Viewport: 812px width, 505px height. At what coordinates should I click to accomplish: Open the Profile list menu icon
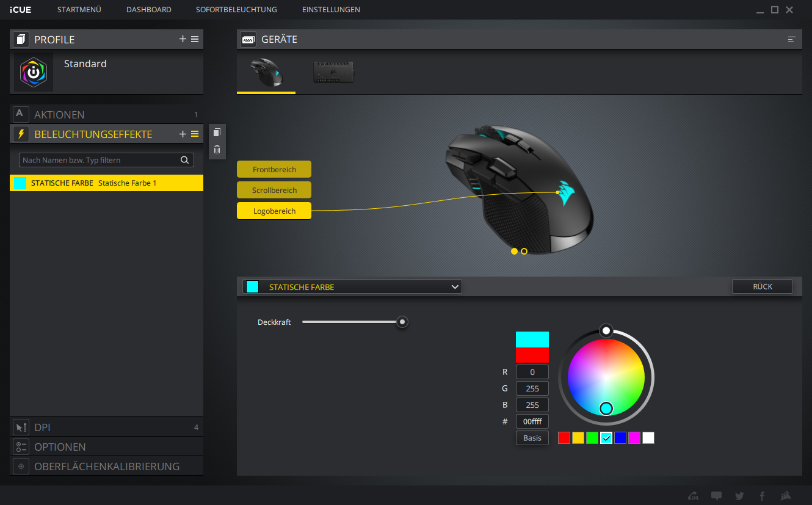195,39
